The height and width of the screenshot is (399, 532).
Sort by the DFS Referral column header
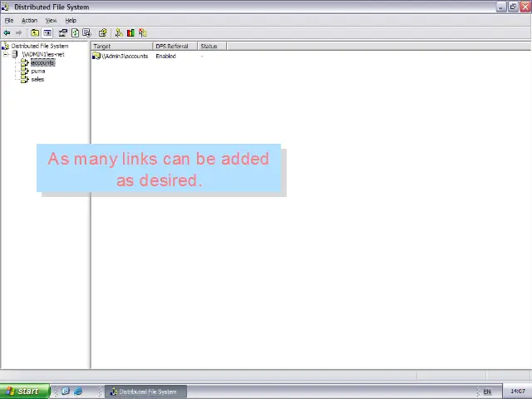click(x=175, y=47)
